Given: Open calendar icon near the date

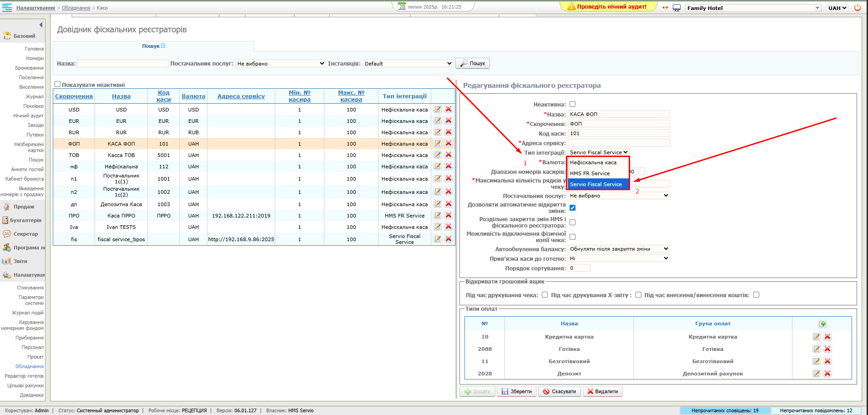Looking at the screenshot, I should point(402,6).
